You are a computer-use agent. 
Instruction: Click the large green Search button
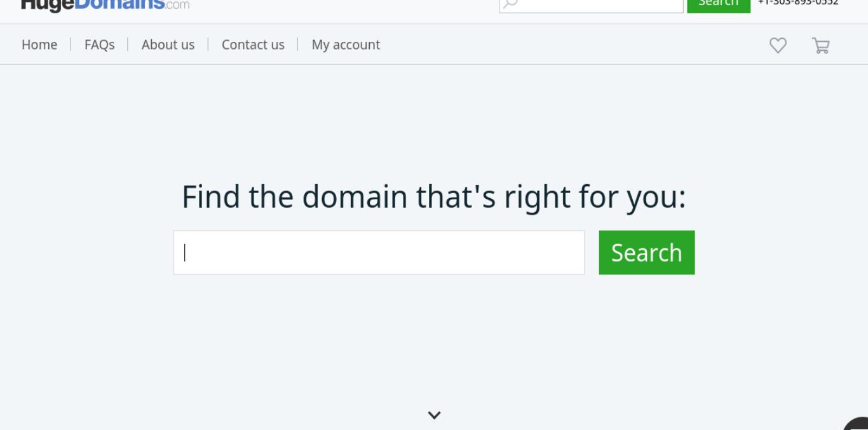pyautogui.click(x=647, y=253)
